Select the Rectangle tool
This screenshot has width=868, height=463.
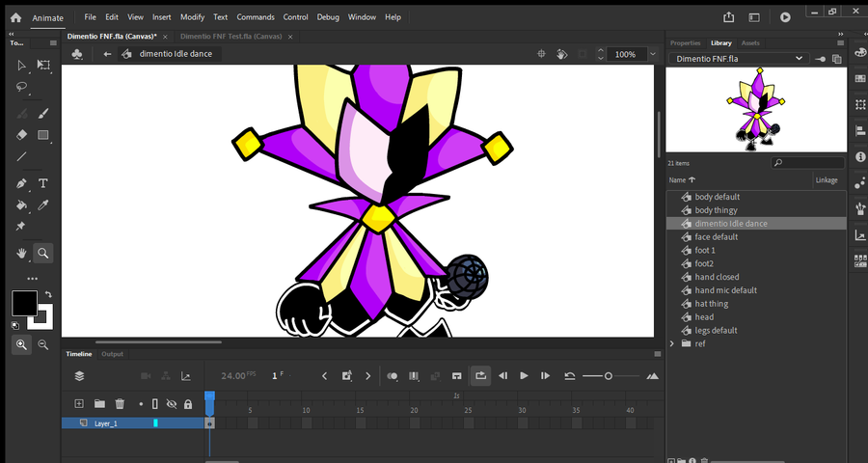[x=43, y=135]
